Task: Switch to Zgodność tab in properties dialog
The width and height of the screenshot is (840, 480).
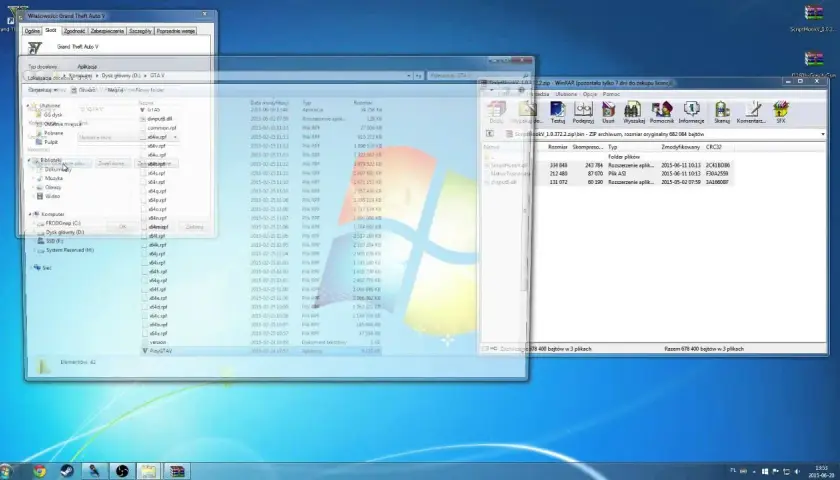Action: tap(74, 31)
